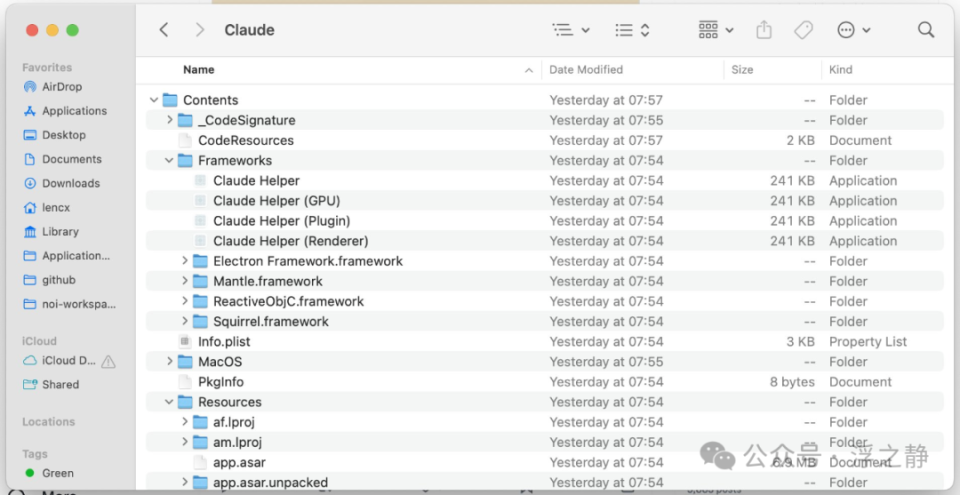
Task: Sort by the Date Modified column header
Action: pyautogui.click(x=586, y=70)
